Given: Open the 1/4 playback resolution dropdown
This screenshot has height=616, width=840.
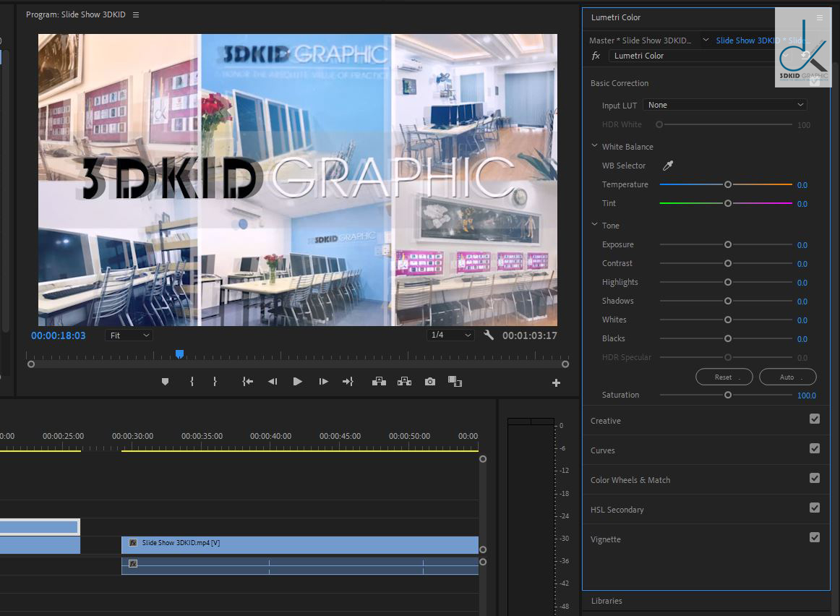Looking at the screenshot, I should click(450, 335).
